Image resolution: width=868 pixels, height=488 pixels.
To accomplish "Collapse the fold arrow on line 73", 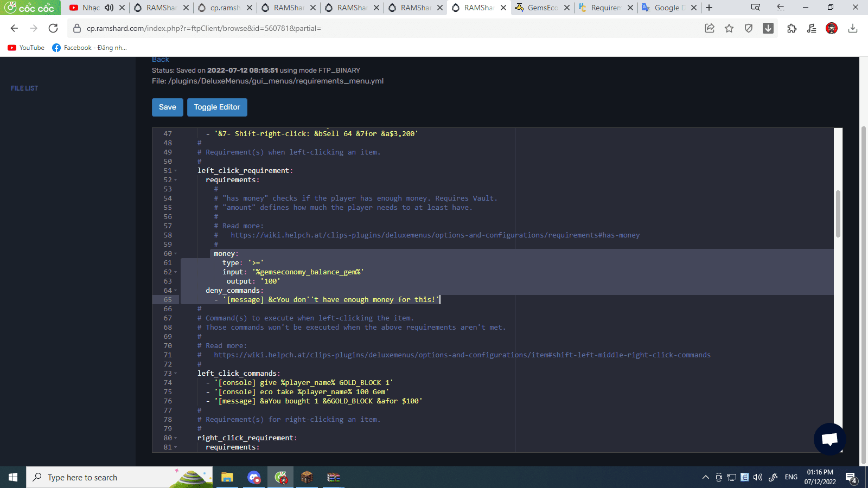I will tap(176, 374).
